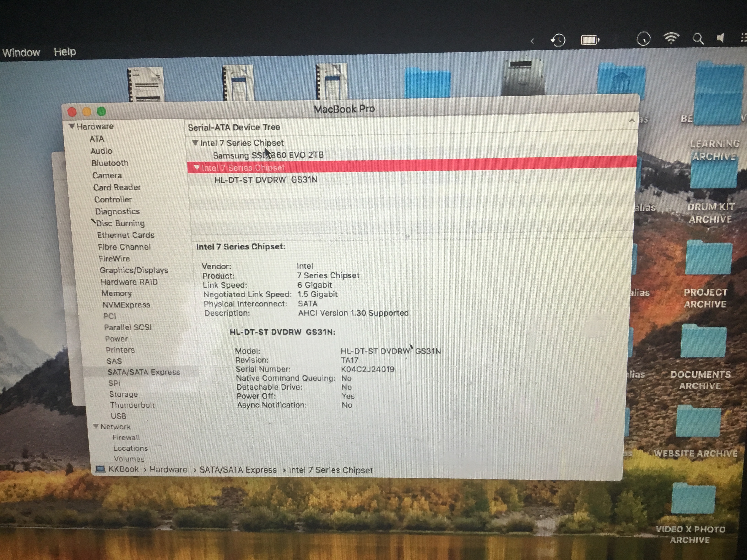Open the clock icon in menu bar
The height and width of the screenshot is (560, 747).
(x=643, y=39)
